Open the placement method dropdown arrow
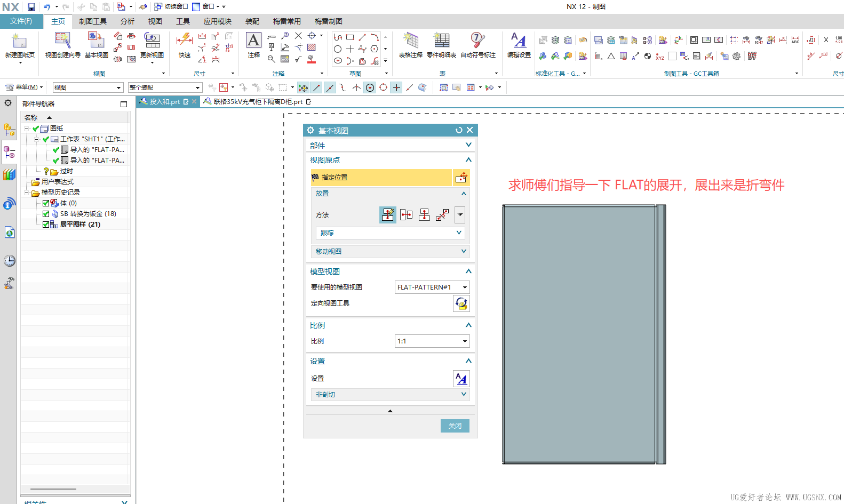This screenshot has width=844, height=504. click(460, 214)
